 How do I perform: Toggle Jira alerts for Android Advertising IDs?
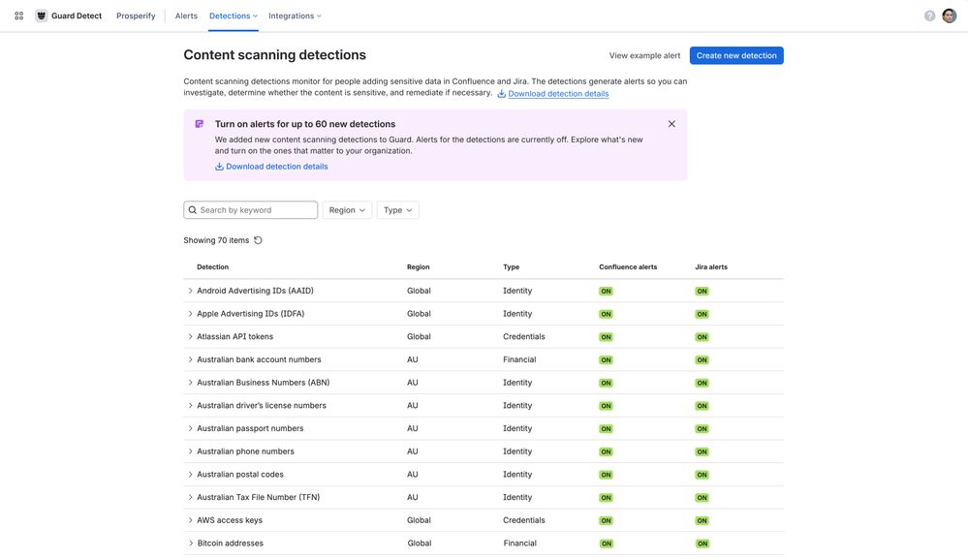pos(702,292)
